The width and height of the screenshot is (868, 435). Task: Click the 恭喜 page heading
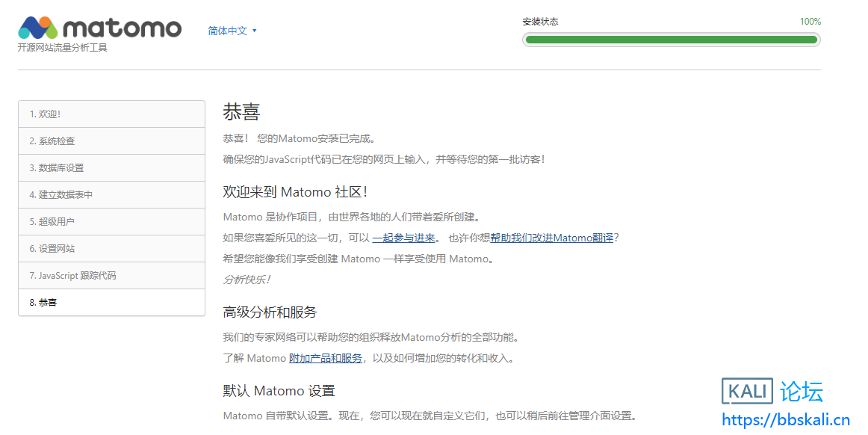tap(241, 112)
